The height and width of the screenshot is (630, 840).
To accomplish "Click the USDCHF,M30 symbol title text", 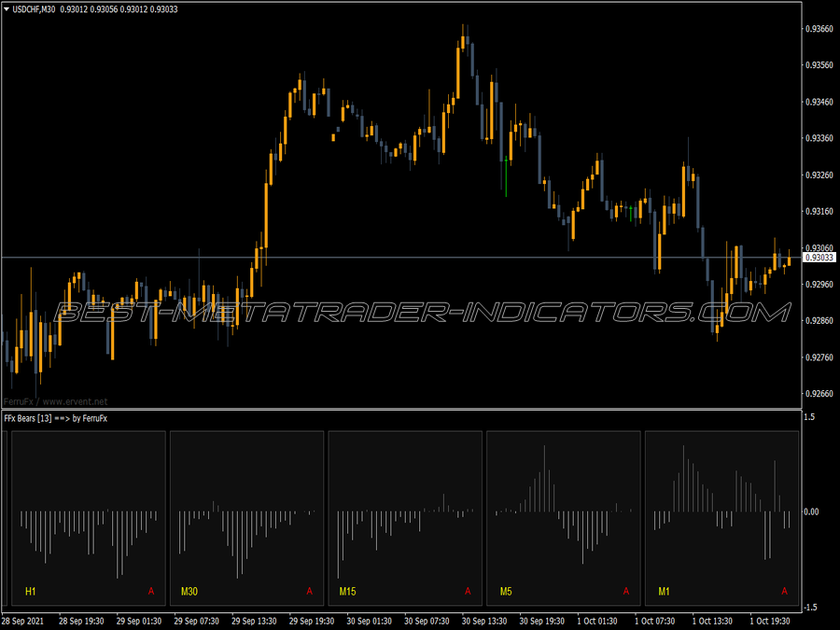I will tap(34, 9).
